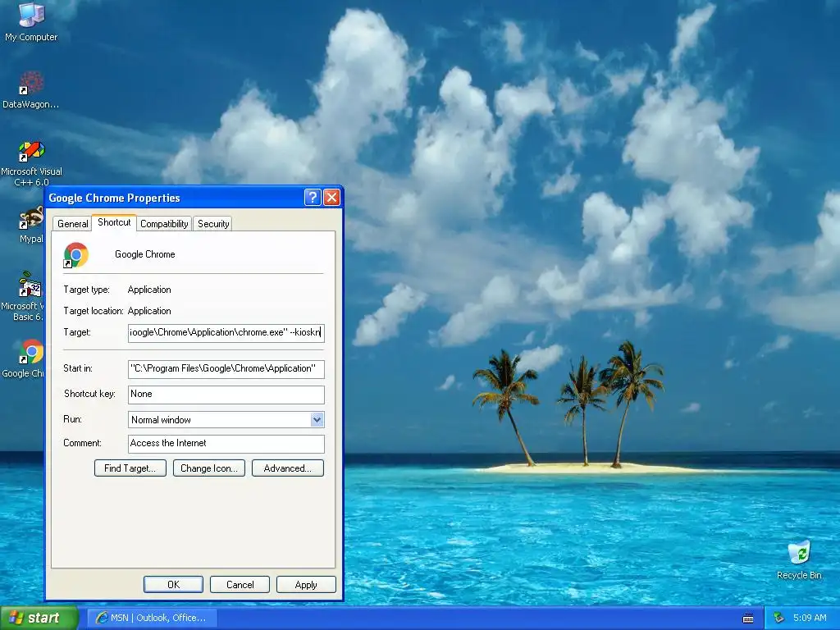
Task: Click into the Target field
Action: pos(226,333)
